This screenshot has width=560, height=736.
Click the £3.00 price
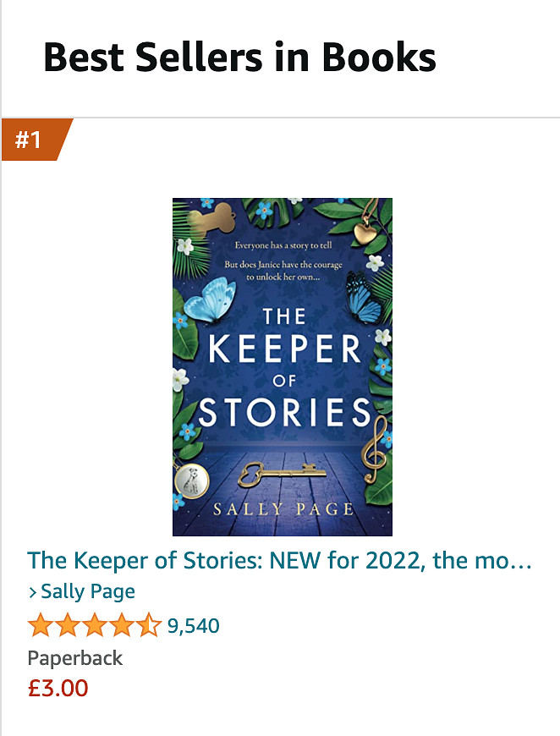(x=58, y=688)
